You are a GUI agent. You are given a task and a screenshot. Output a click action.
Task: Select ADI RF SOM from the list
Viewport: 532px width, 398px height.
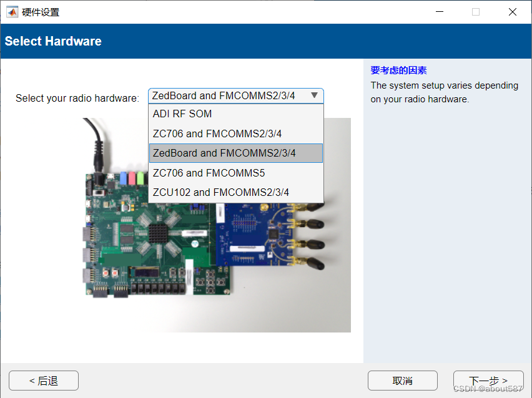236,114
